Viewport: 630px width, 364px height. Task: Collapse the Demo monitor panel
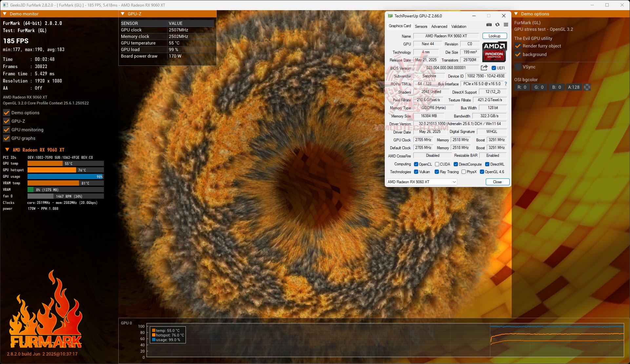[5, 14]
